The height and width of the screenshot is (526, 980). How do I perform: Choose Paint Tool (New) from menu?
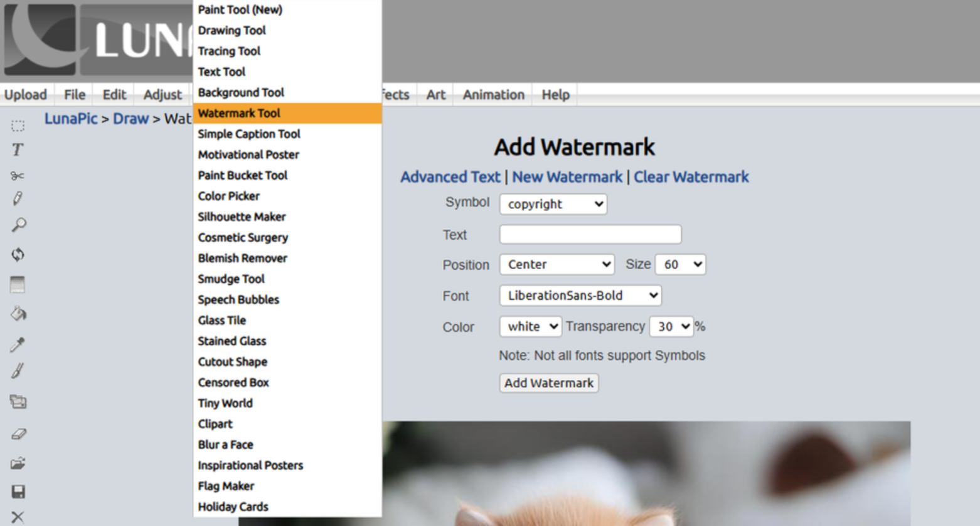click(287, 10)
